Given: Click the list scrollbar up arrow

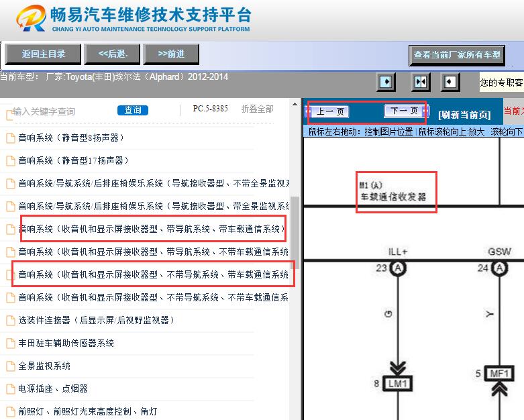Looking at the screenshot, I should [295, 104].
